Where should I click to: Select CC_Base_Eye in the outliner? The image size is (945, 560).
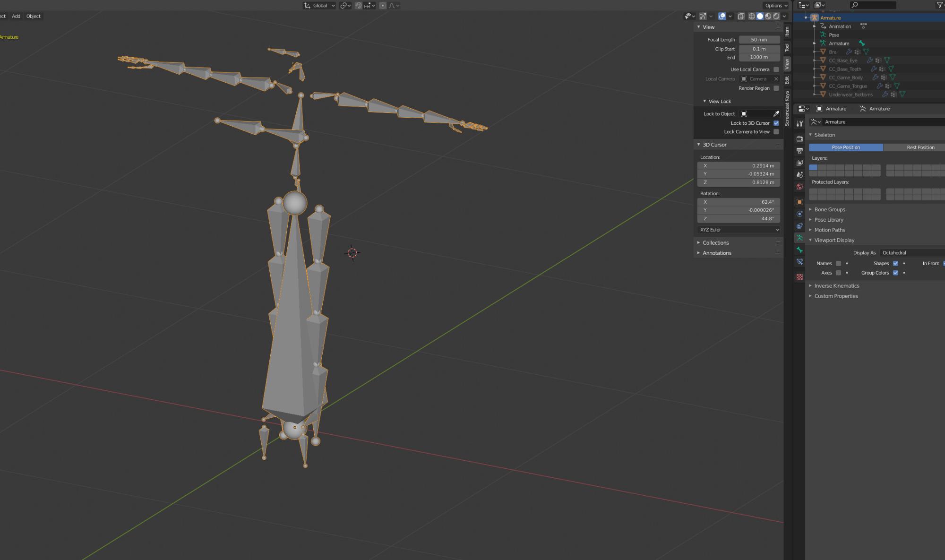tap(843, 60)
